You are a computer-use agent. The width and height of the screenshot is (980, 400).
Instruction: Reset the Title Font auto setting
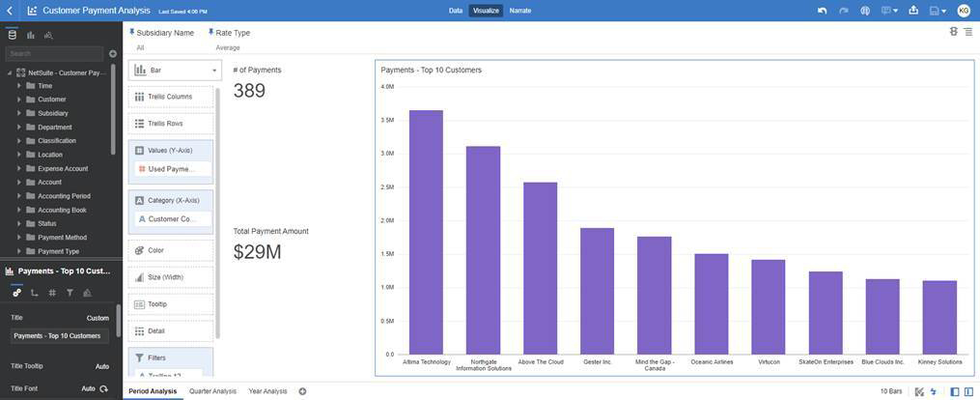[103, 388]
